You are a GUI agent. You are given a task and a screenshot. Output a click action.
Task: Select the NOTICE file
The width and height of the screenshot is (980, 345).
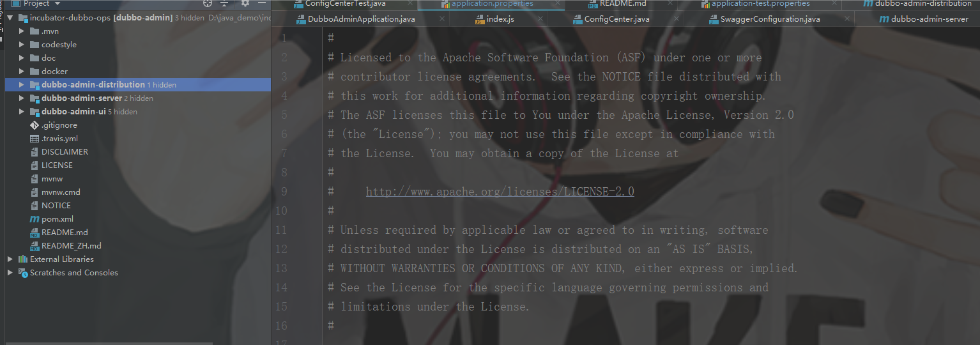(56, 205)
